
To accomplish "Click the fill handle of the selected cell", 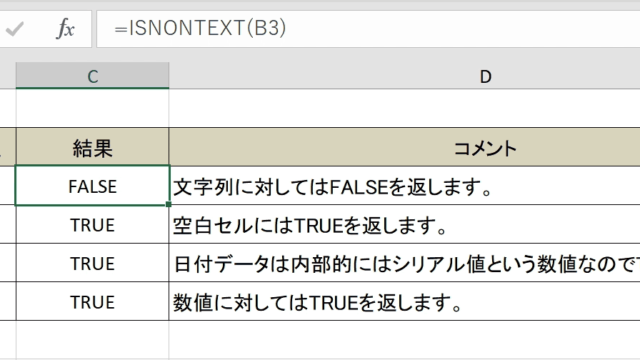I will (x=169, y=204).
